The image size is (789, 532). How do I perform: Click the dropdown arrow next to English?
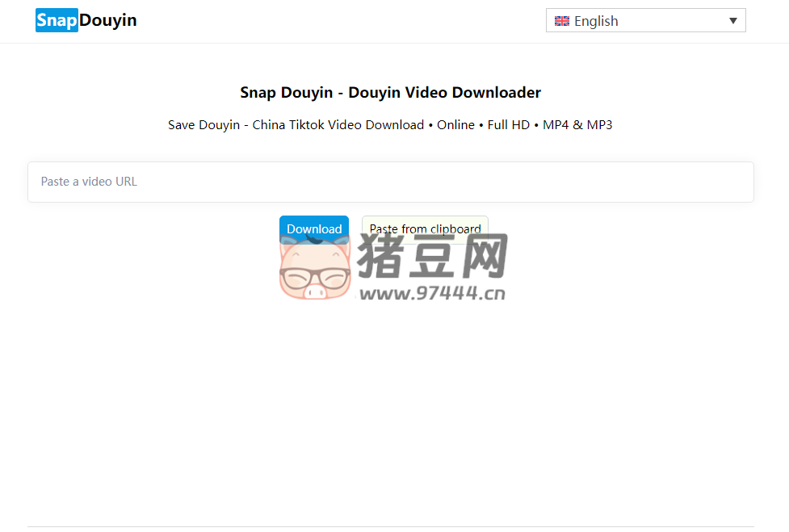pyautogui.click(x=733, y=21)
